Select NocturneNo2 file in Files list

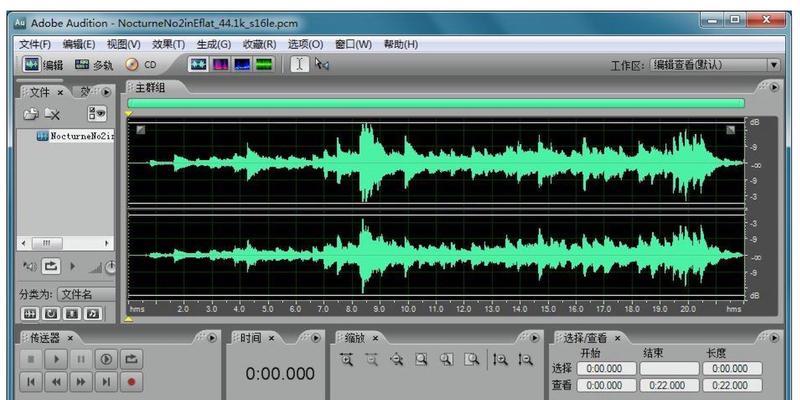click(x=77, y=136)
